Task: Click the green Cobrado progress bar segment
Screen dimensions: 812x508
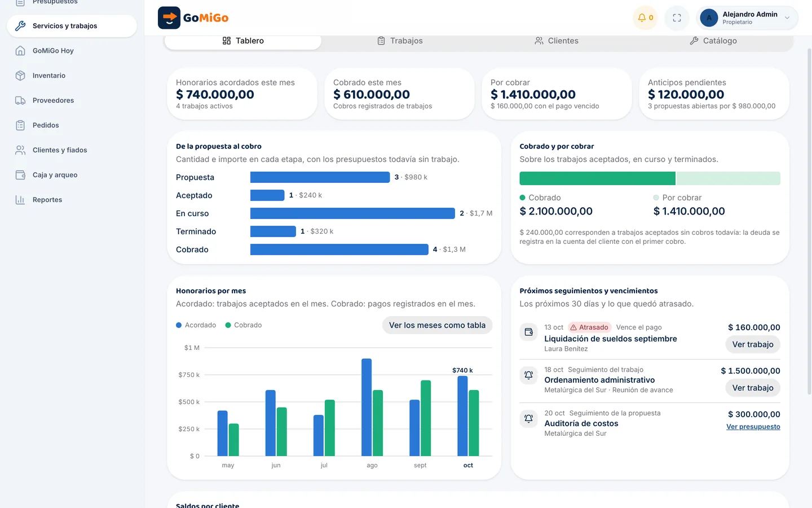Action: [x=597, y=178]
